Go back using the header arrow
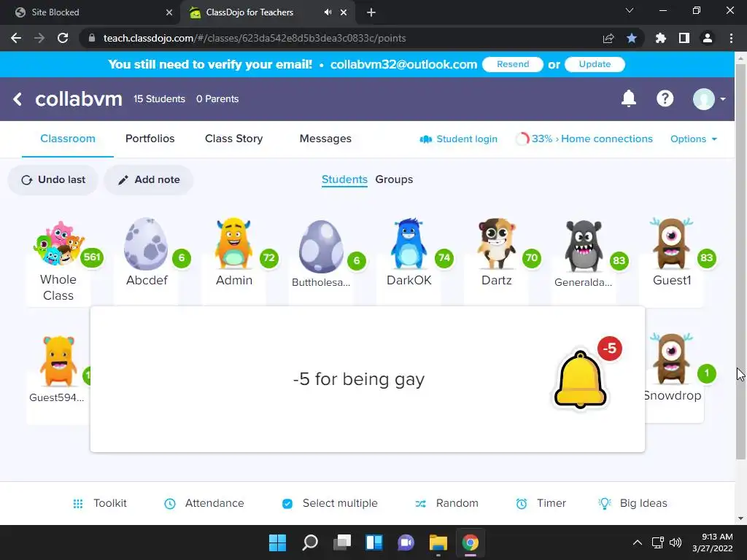The height and width of the screenshot is (560, 747). click(18, 99)
